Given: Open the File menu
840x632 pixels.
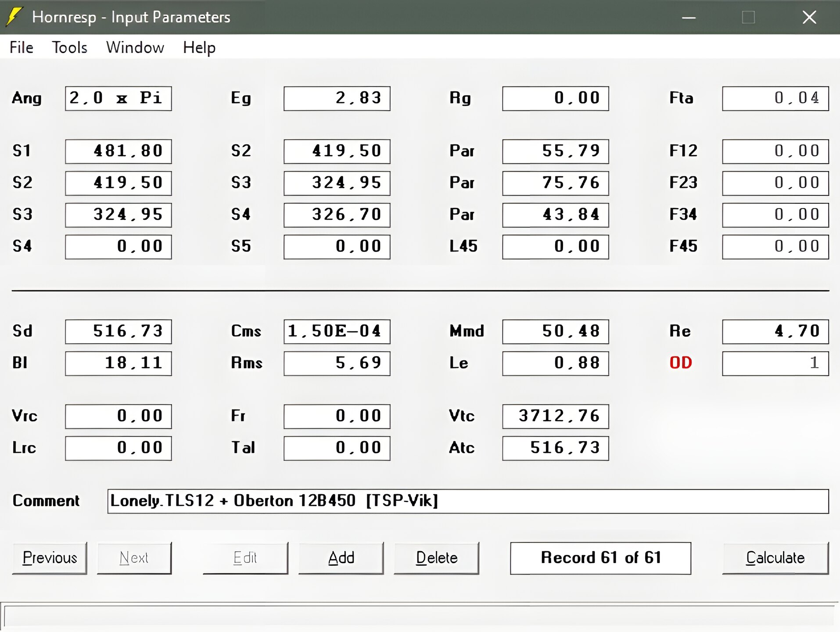Looking at the screenshot, I should coord(21,47).
